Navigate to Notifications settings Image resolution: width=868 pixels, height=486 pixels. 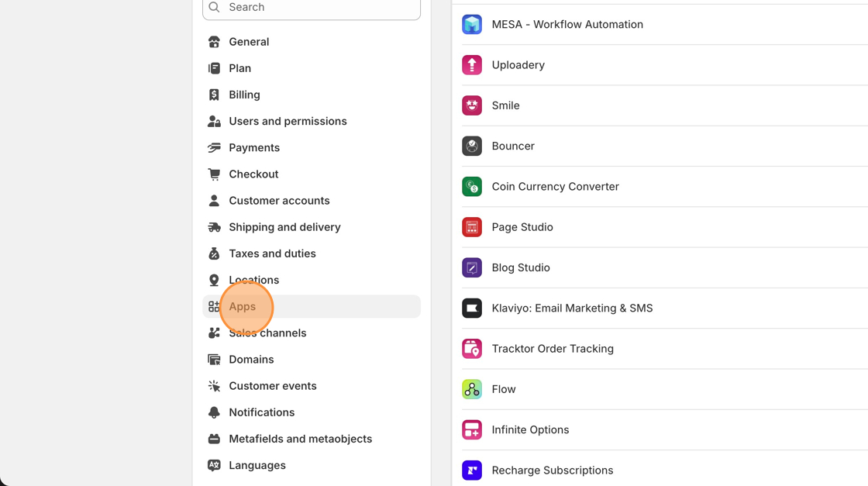[x=261, y=412]
